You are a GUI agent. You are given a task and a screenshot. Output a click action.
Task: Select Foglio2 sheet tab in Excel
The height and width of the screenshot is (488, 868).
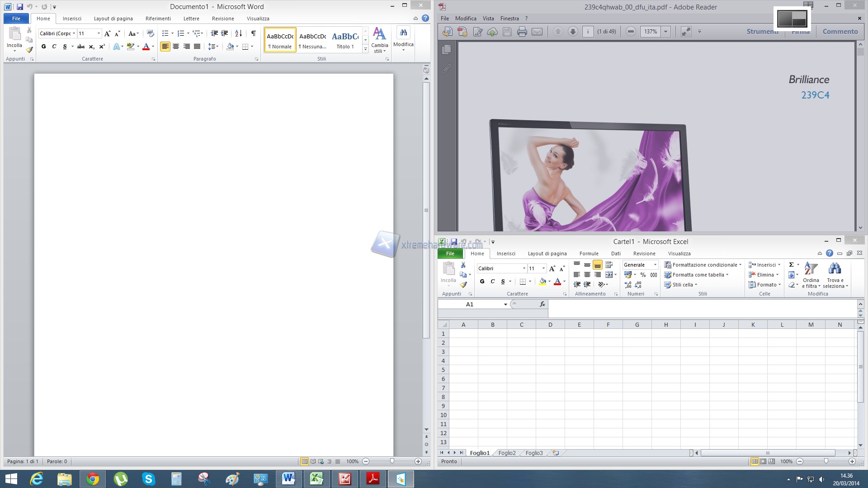click(x=507, y=453)
